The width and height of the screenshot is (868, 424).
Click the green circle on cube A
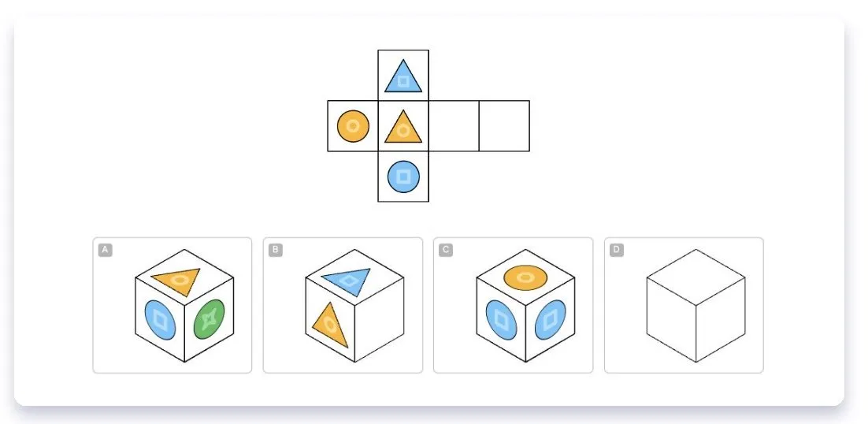tap(210, 319)
